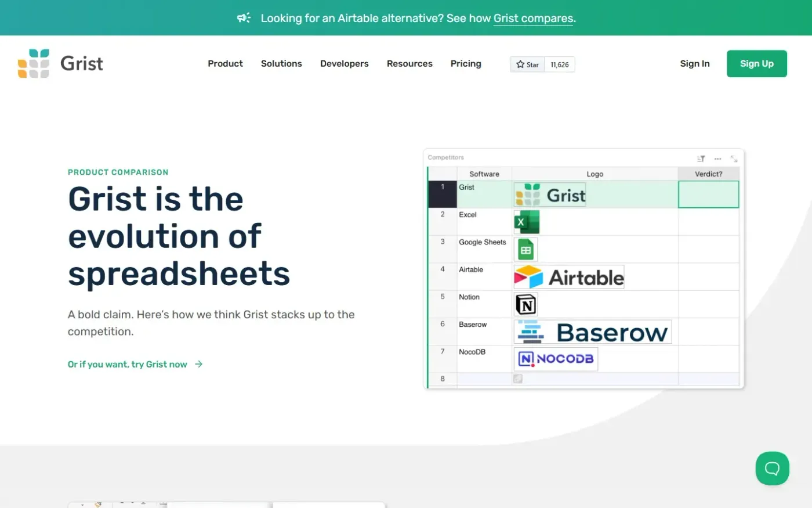Click the attachment icon in row 8
The width and height of the screenshot is (812, 508).
tap(518, 379)
